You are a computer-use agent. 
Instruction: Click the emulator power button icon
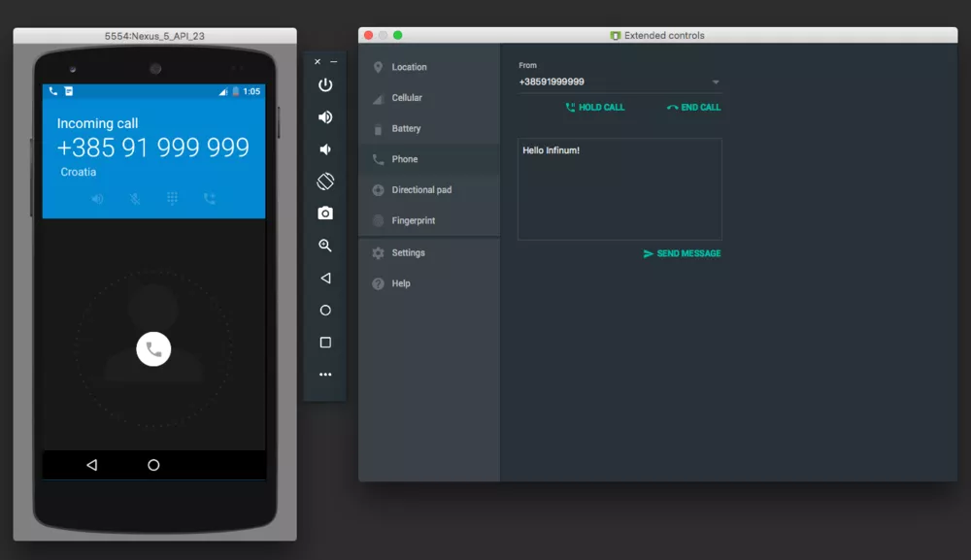pyautogui.click(x=325, y=85)
